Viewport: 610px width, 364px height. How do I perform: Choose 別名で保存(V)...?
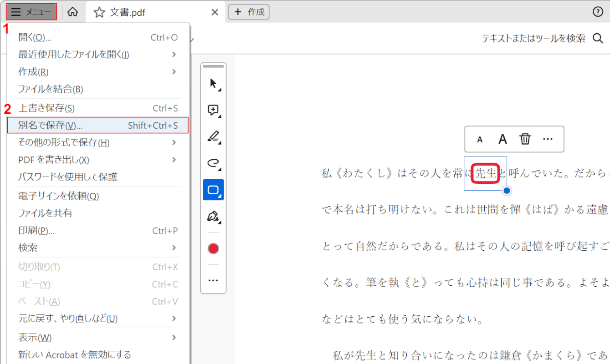pyautogui.click(x=98, y=125)
